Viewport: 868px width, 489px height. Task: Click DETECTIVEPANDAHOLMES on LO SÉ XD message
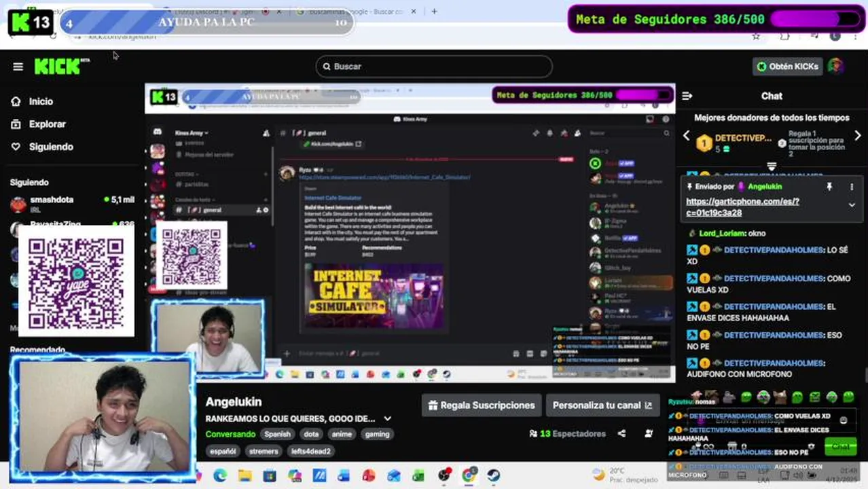click(x=774, y=250)
